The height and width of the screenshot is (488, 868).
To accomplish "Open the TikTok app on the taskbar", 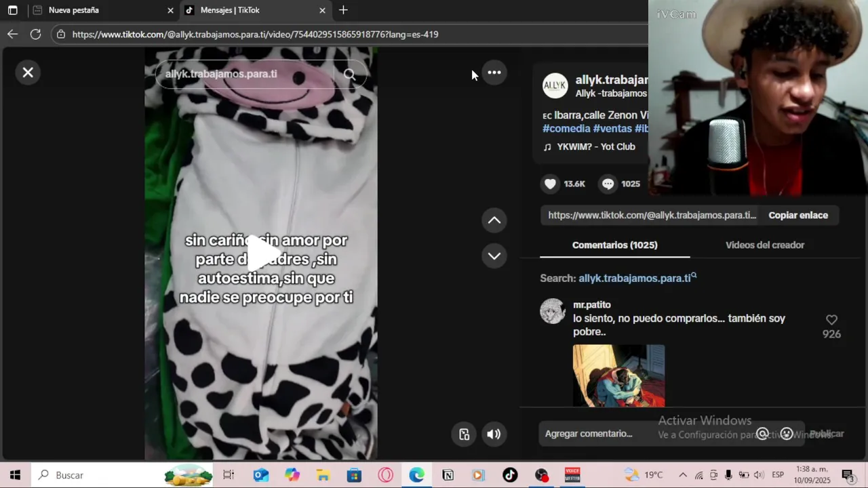I will coord(510,475).
